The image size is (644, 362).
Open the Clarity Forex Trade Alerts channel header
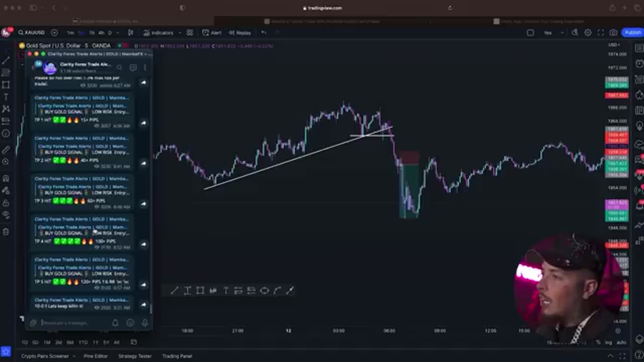point(85,67)
